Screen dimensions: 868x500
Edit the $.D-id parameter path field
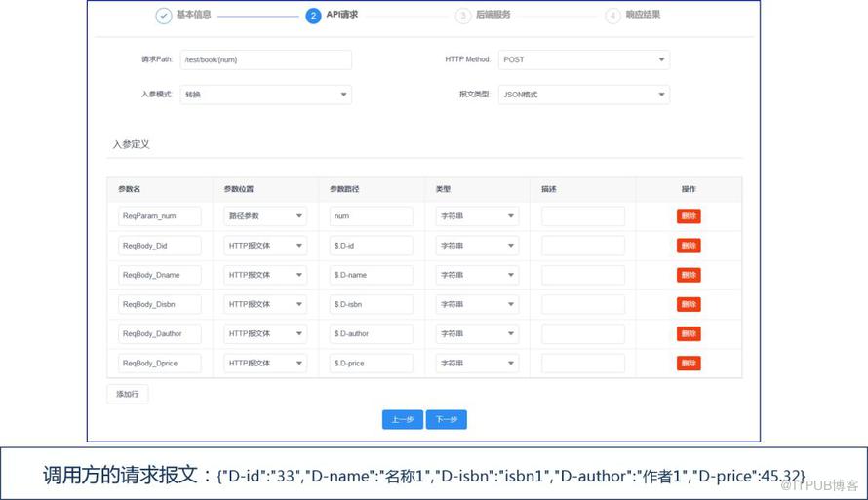(371, 246)
